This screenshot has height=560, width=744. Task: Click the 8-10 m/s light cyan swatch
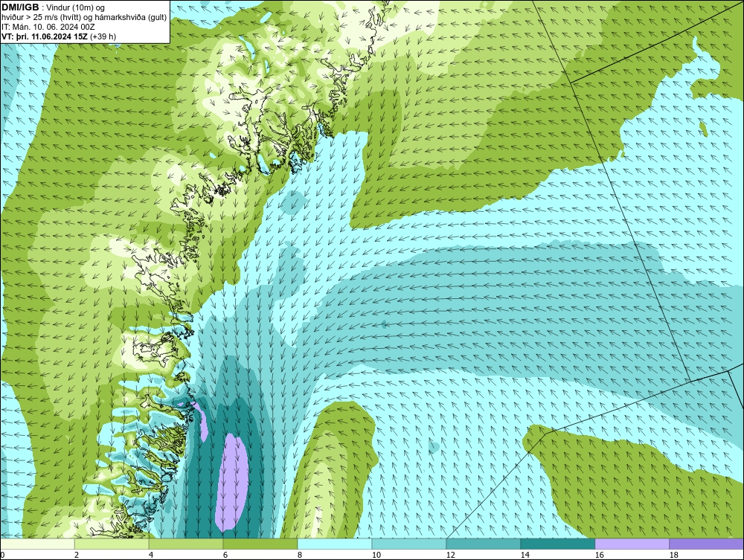(x=335, y=544)
